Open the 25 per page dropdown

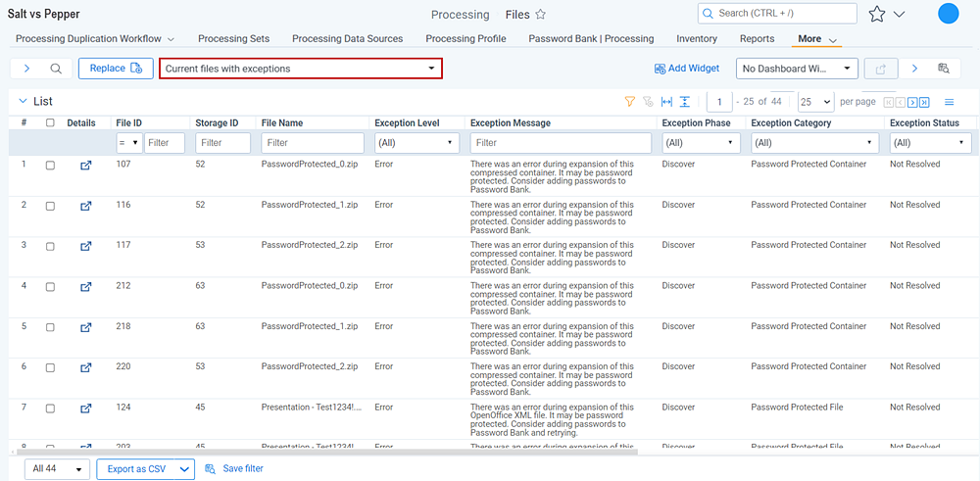tap(815, 102)
